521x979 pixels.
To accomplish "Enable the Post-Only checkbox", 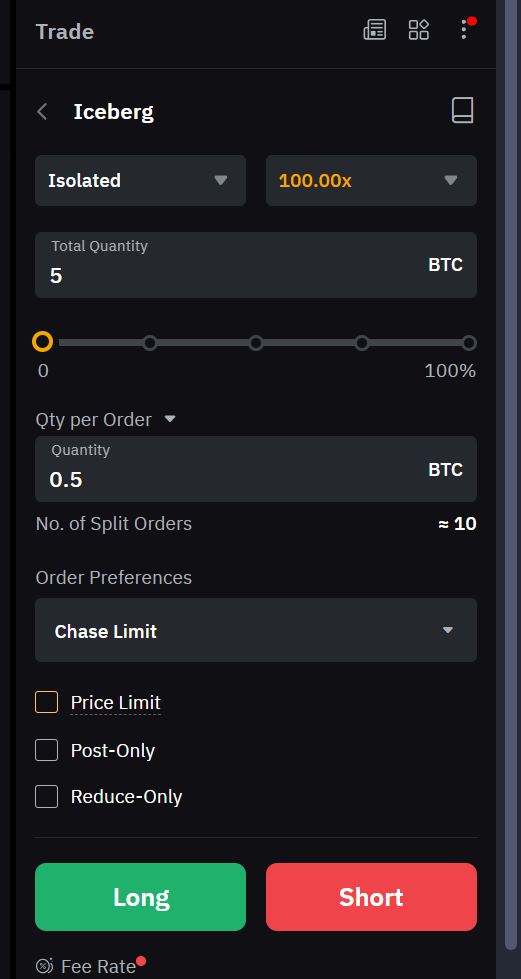I will pos(47,750).
